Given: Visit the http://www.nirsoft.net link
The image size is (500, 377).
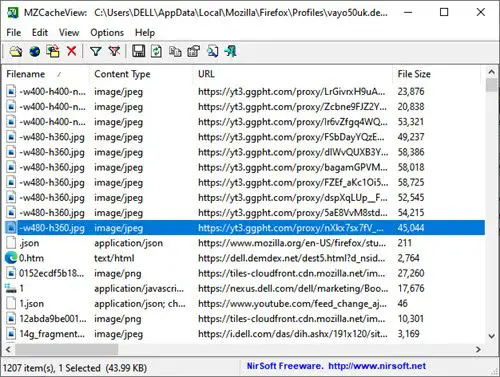Looking at the screenshot, I should coord(377,366).
